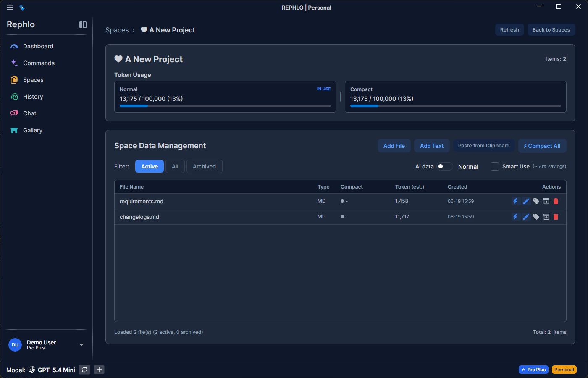Click the Compact token usage card

(456, 97)
